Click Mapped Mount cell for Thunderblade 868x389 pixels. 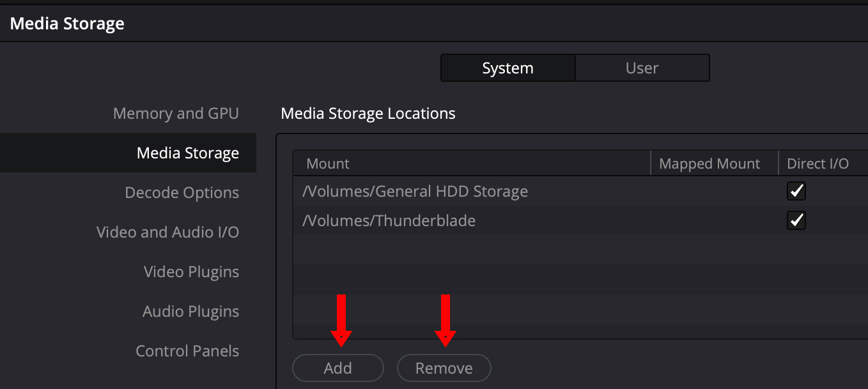[713, 221]
